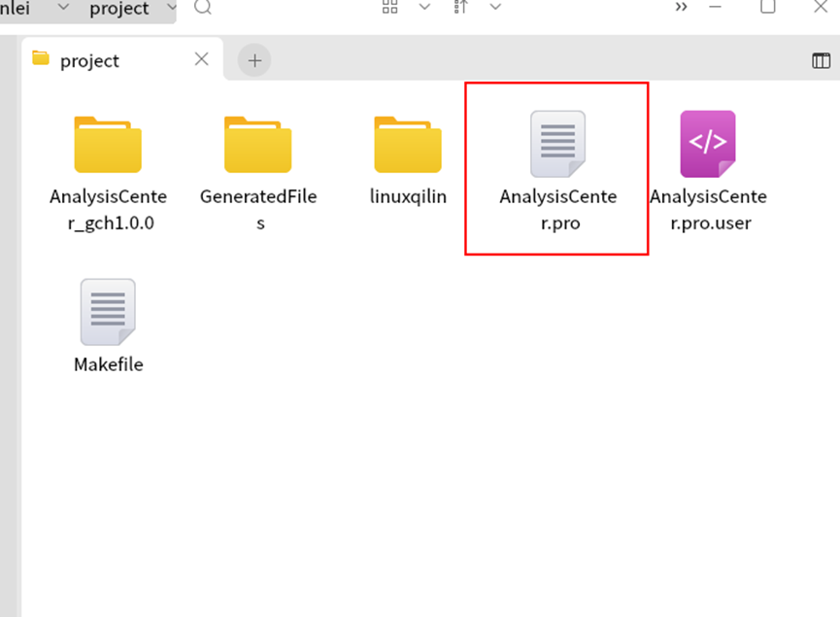Select the AnalysisCenter.pro.user purple code icon
This screenshot has height=617, width=840.
click(708, 144)
